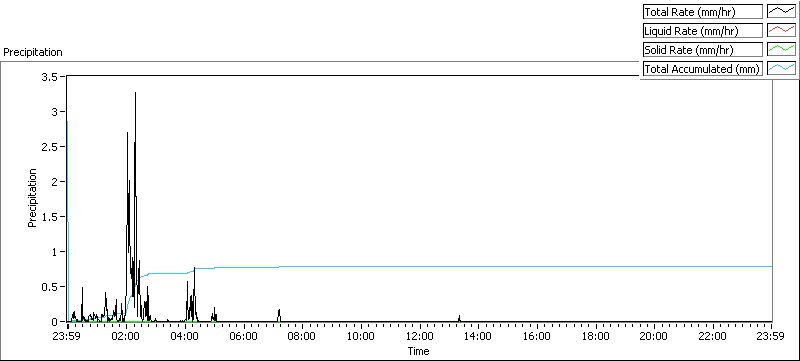This screenshot has width=800, height=361.
Task: Click the 23:59 end time label
Action: coord(771,336)
